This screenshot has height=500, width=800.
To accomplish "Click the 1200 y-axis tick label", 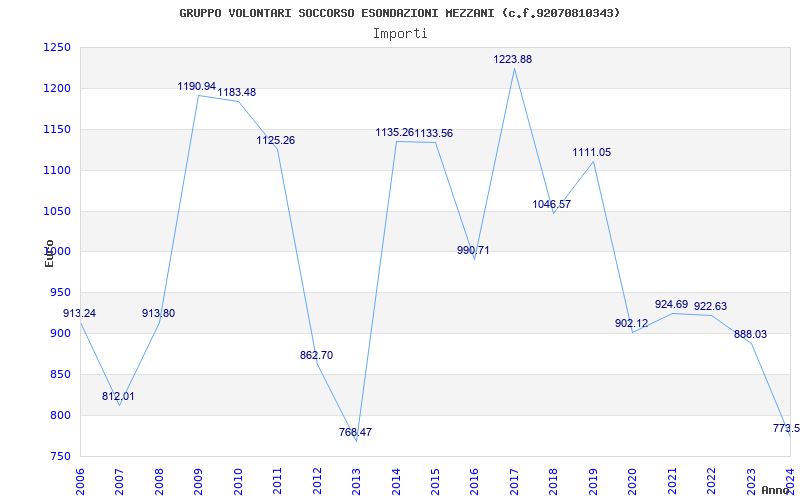I will 56,88.
